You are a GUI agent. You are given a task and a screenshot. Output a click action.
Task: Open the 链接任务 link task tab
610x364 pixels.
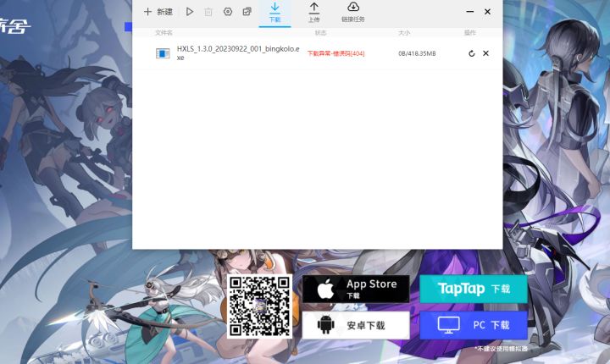click(x=352, y=13)
